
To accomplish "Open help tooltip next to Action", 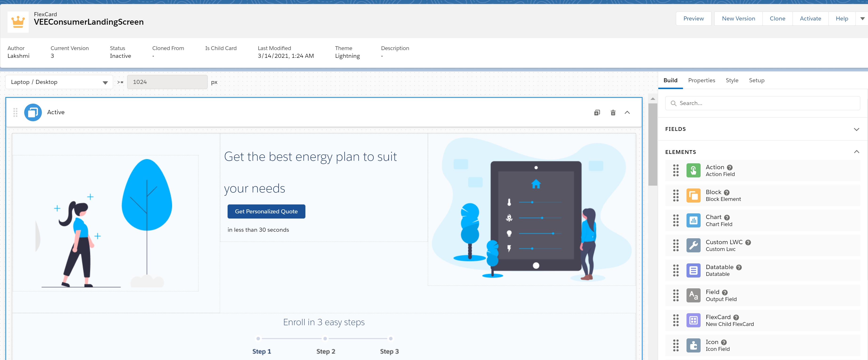I will click(730, 168).
